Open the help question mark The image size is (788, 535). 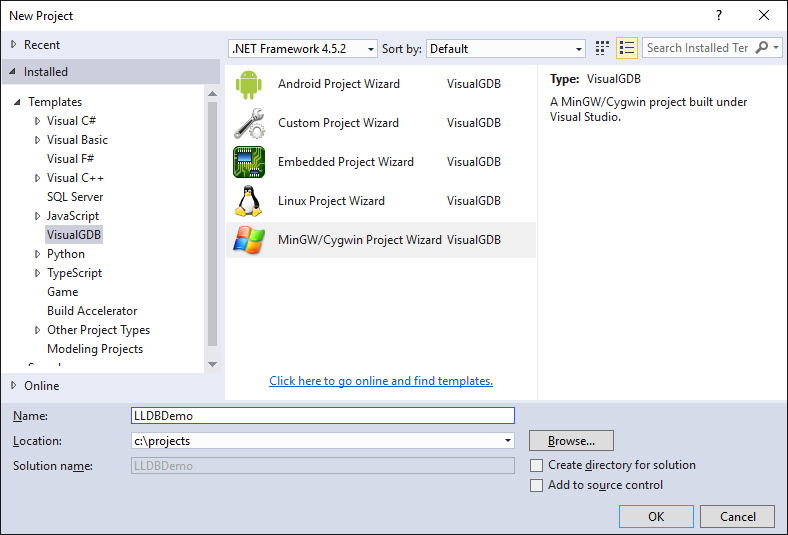point(719,15)
